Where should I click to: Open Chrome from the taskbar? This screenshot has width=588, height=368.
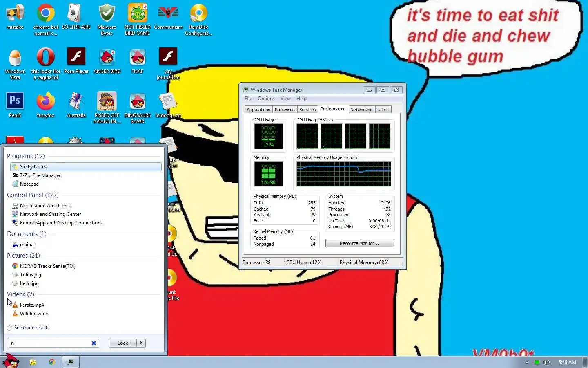coord(52,362)
